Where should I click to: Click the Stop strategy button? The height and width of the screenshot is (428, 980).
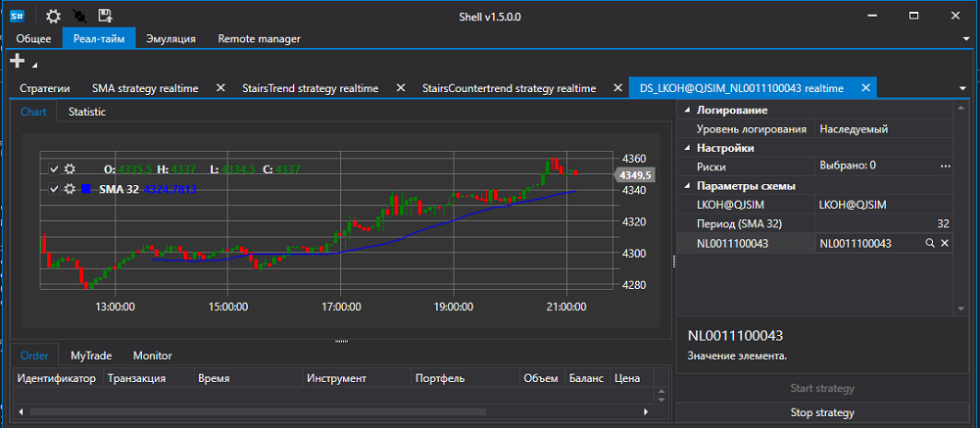tap(822, 412)
